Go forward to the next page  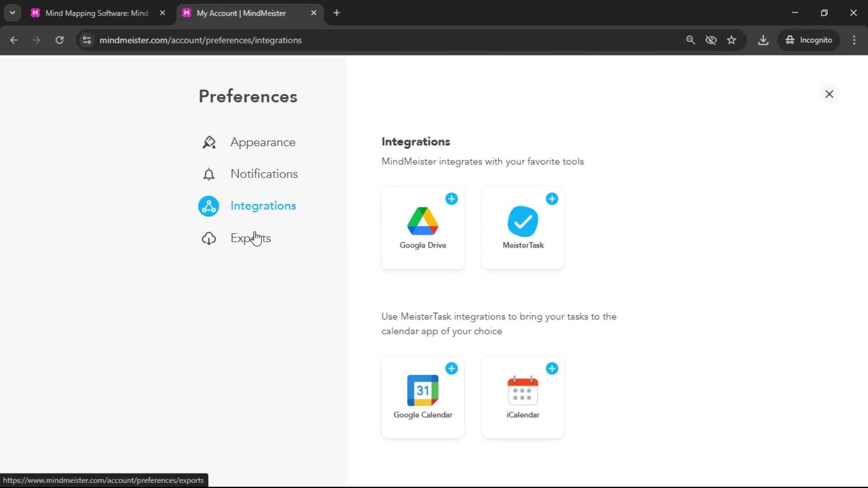click(37, 40)
